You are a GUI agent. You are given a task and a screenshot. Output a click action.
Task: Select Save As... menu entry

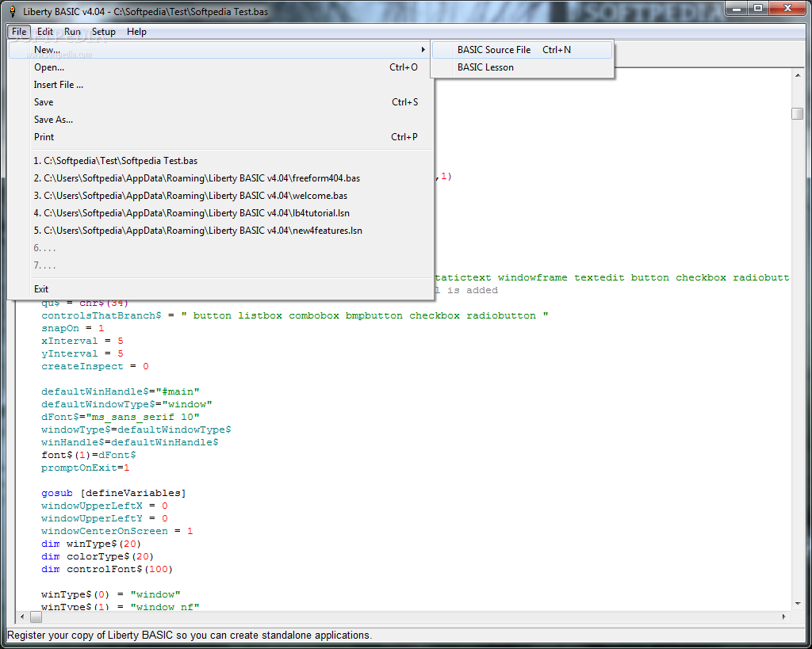coord(221,120)
